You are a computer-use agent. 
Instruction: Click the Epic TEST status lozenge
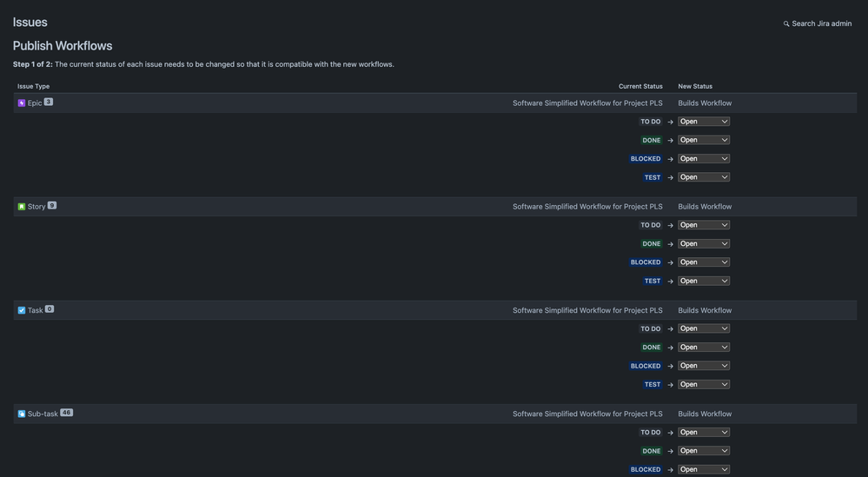click(653, 177)
